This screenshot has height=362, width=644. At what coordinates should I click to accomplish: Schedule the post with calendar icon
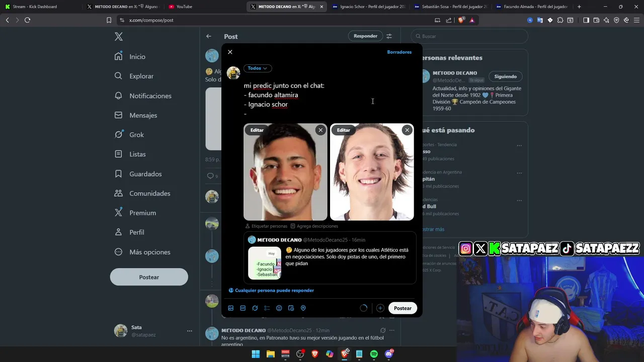[291, 308]
